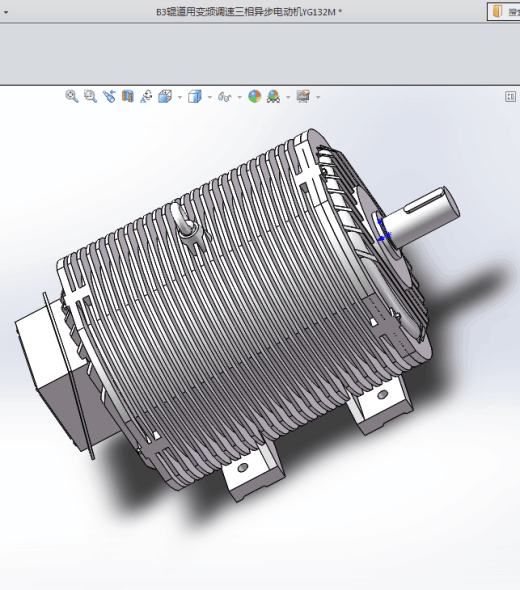520x590 pixels.
Task: Expand the View Settings dropdown arrow
Action: click(x=318, y=97)
